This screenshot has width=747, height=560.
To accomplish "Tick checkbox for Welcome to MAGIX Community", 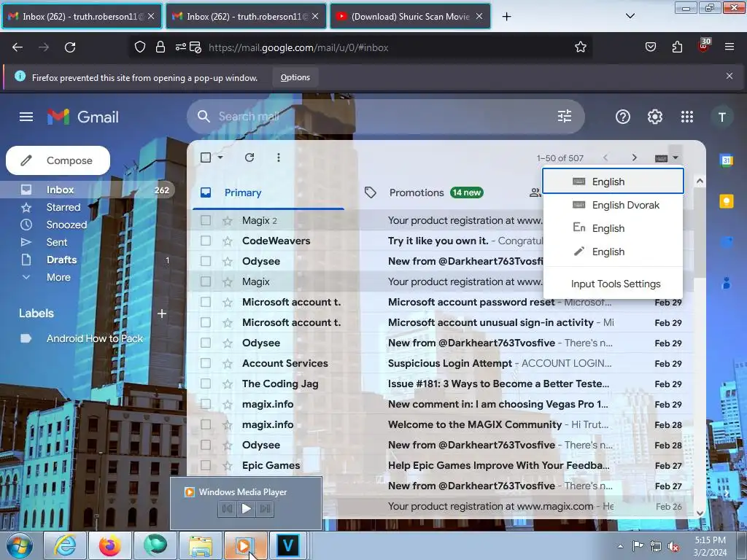I will point(206,424).
